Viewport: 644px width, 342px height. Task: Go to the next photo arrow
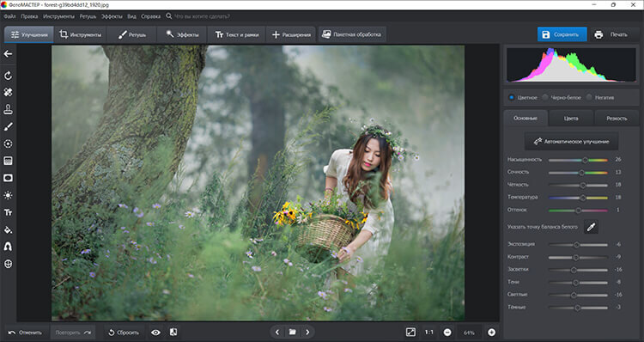[307, 333]
